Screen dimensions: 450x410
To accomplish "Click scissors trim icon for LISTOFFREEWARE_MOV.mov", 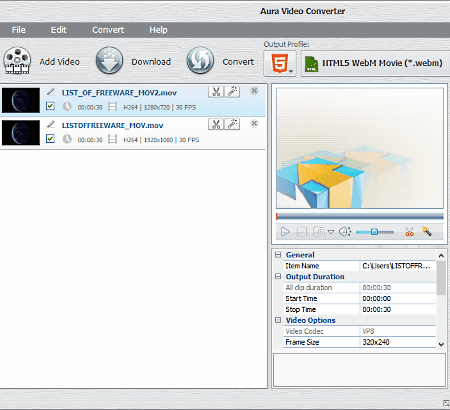I will pos(216,124).
